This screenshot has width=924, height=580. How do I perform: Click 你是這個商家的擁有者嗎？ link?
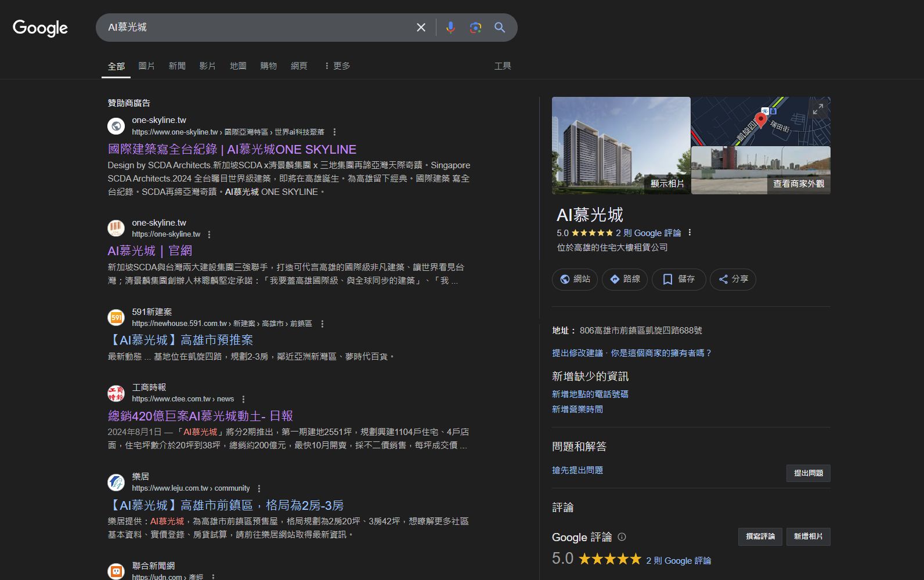(661, 353)
